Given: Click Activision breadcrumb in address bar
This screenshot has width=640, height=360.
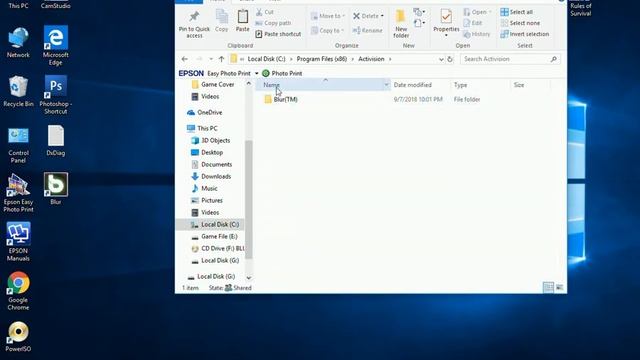Looking at the screenshot, I should pyautogui.click(x=371, y=59).
